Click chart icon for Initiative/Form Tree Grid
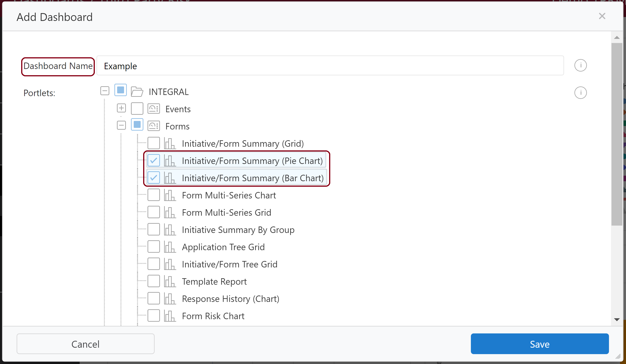The image size is (626, 364). [170, 264]
